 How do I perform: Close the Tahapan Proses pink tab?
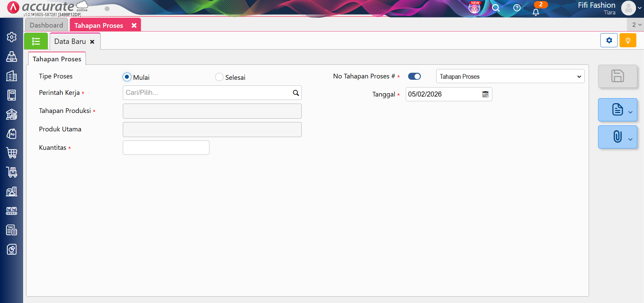pyautogui.click(x=134, y=25)
